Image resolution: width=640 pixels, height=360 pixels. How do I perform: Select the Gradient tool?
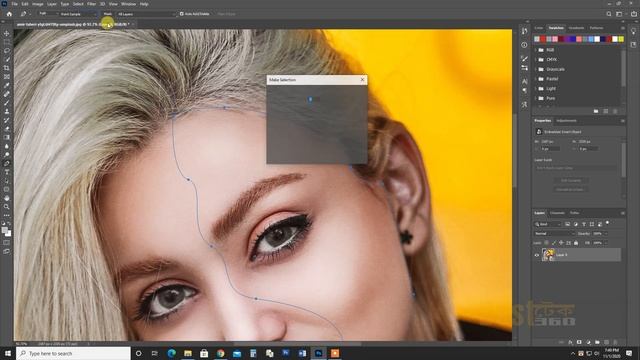pos(7,137)
